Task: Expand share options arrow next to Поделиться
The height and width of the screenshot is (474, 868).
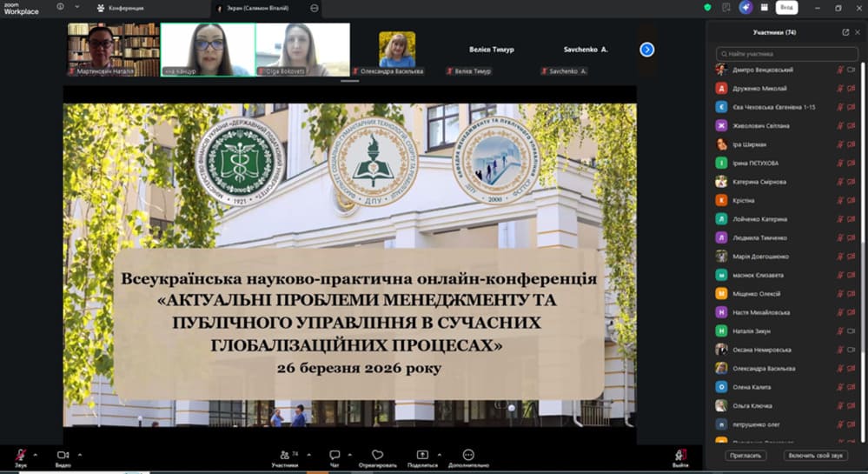Action: click(439, 455)
